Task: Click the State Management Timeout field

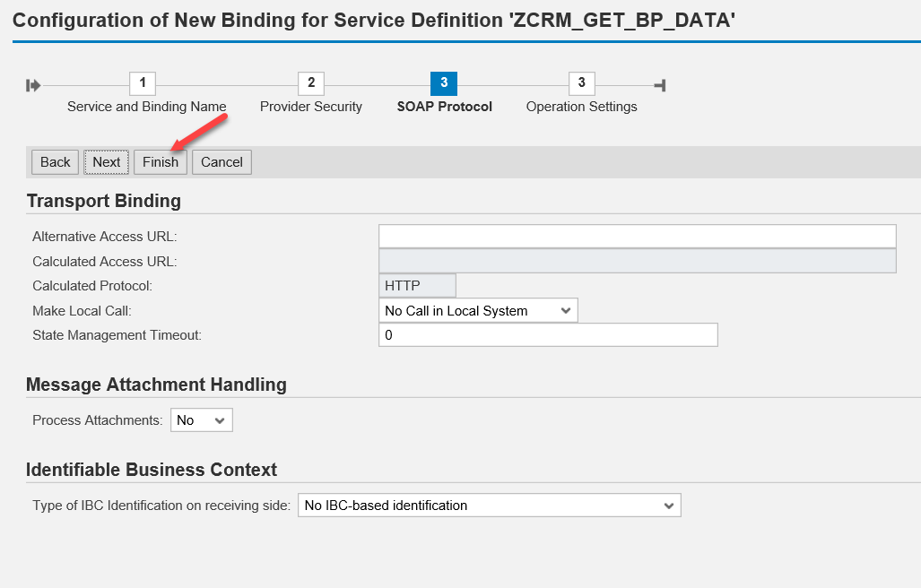Action: [x=548, y=335]
